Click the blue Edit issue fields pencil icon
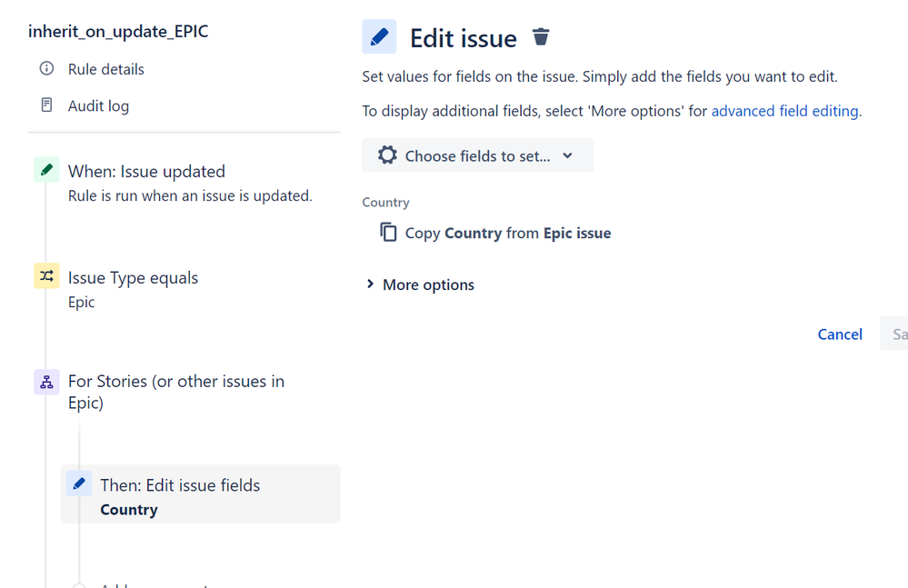The width and height of the screenshot is (908, 588). (x=79, y=483)
